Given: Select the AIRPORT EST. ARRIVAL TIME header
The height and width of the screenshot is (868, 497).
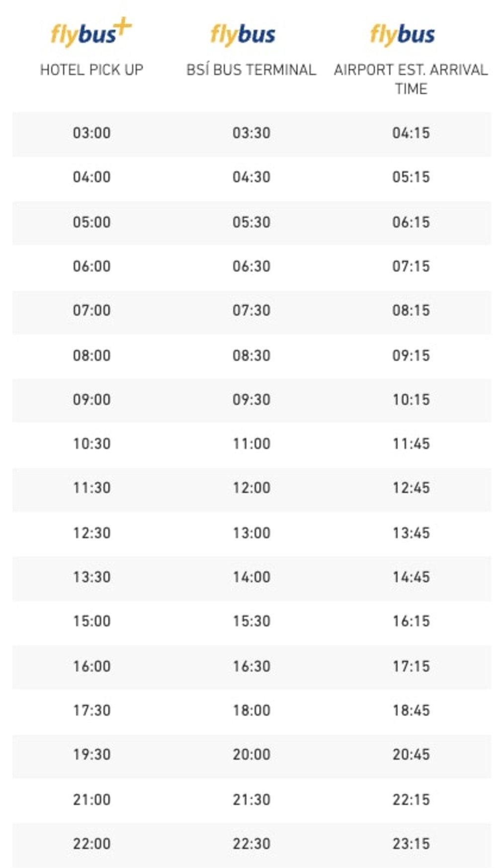Looking at the screenshot, I should pos(411,79).
